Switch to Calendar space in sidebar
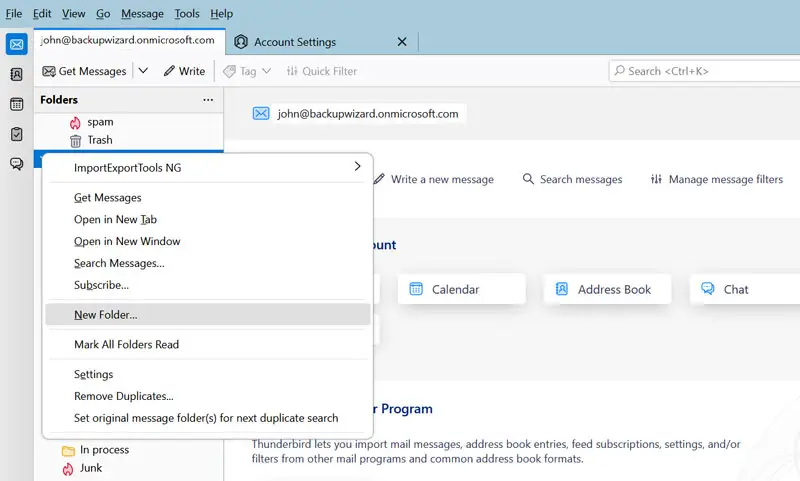The width and height of the screenshot is (800, 481). pos(16,105)
